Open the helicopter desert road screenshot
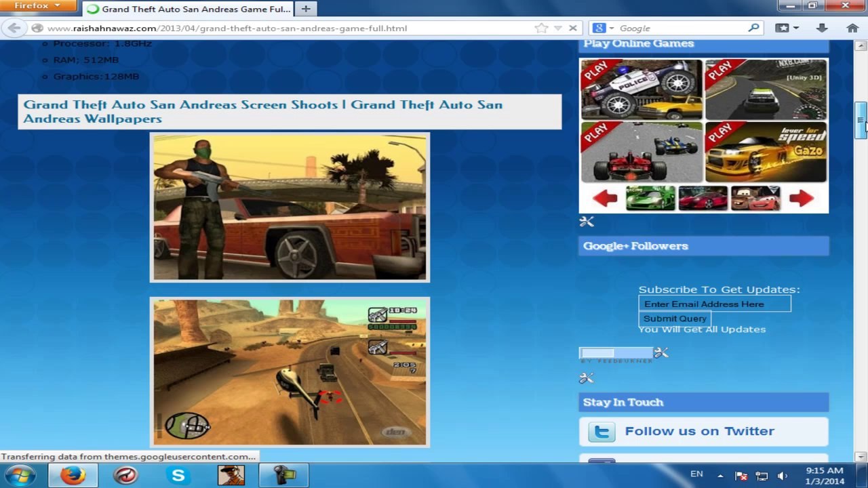Screen dimensions: 868x488 (x=290, y=372)
